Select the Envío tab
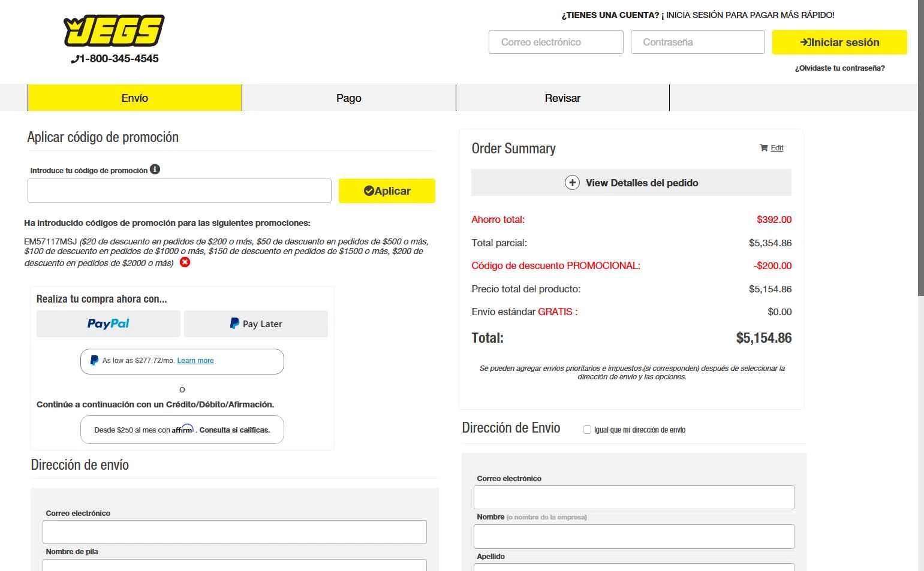Screen dimensions: 924x571 pos(135,98)
